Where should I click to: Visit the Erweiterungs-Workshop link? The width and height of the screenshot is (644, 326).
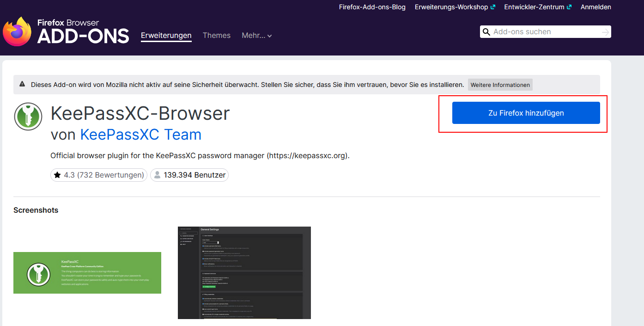click(451, 7)
